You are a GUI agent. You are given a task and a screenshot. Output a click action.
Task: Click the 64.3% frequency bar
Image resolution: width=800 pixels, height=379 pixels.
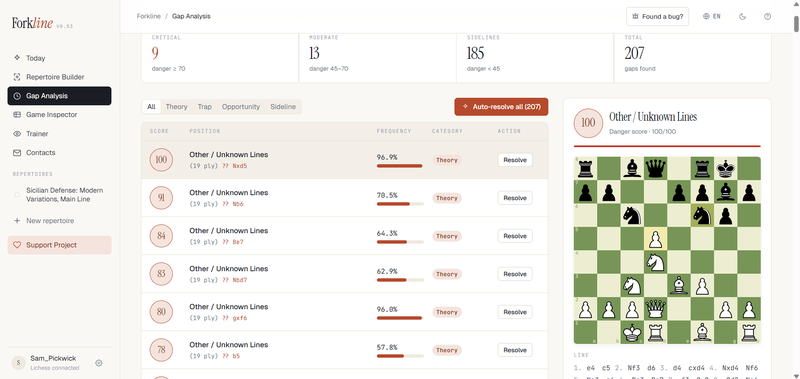pyautogui.click(x=399, y=242)
